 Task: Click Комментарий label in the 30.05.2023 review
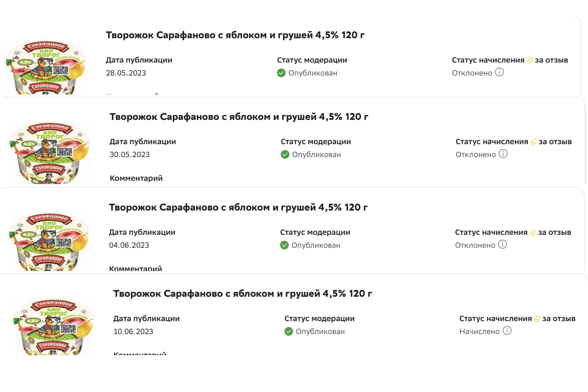pos(136,178)
